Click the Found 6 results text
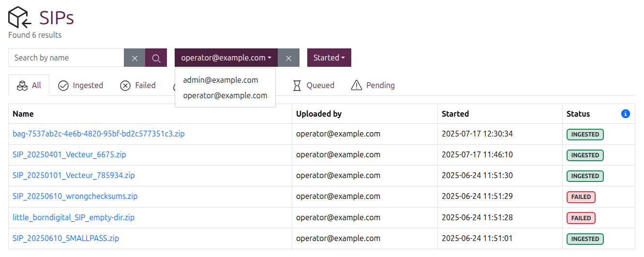Image resolution: width=644 pixels, height=257 pixels. [35, 35]
